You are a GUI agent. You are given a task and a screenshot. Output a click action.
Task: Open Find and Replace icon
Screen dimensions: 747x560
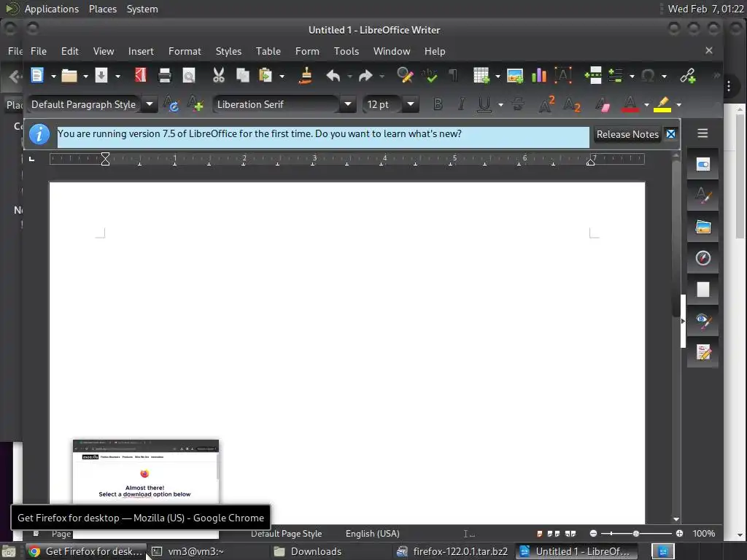coord(405,75)
